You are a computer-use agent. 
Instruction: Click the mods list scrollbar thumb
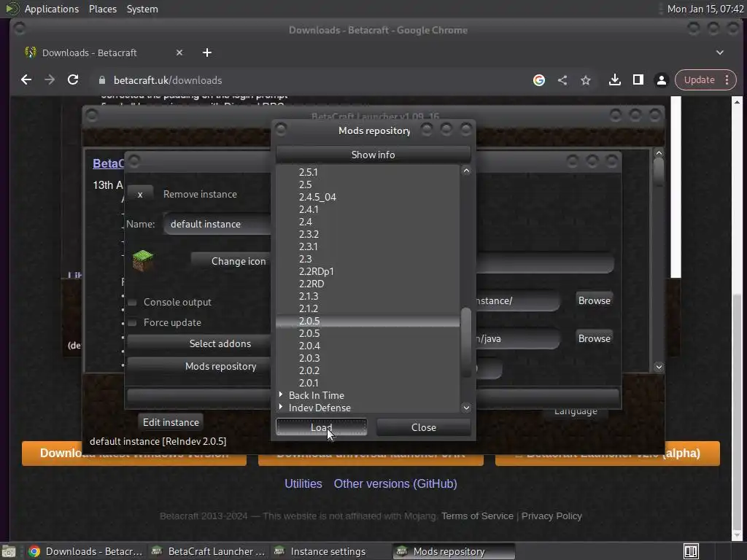coord(466,341)
